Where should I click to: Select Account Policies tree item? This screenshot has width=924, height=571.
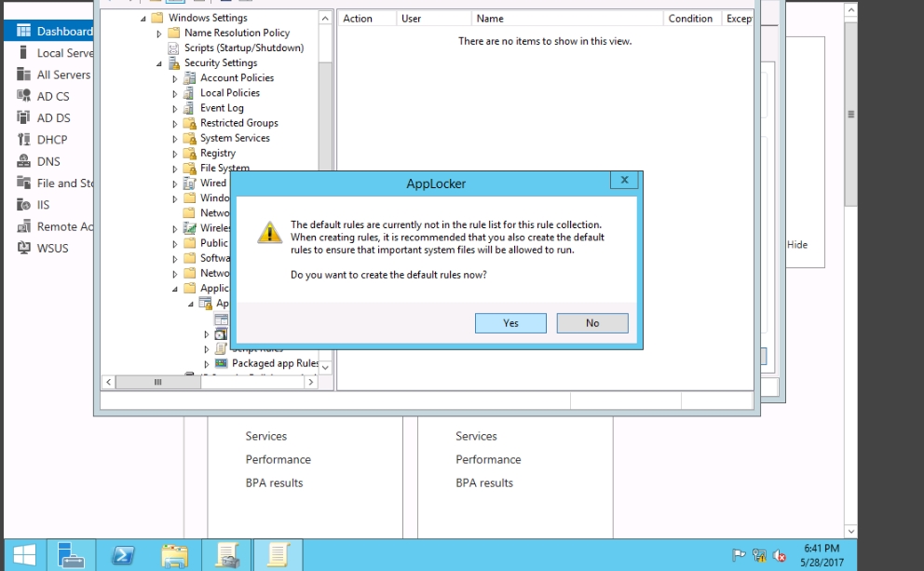pos(237,78)
